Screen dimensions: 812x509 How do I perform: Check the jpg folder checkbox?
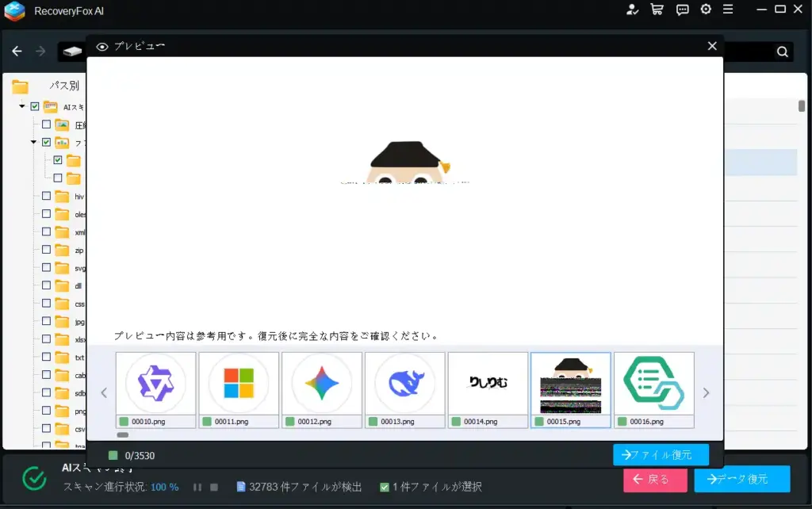pos(46,321)
